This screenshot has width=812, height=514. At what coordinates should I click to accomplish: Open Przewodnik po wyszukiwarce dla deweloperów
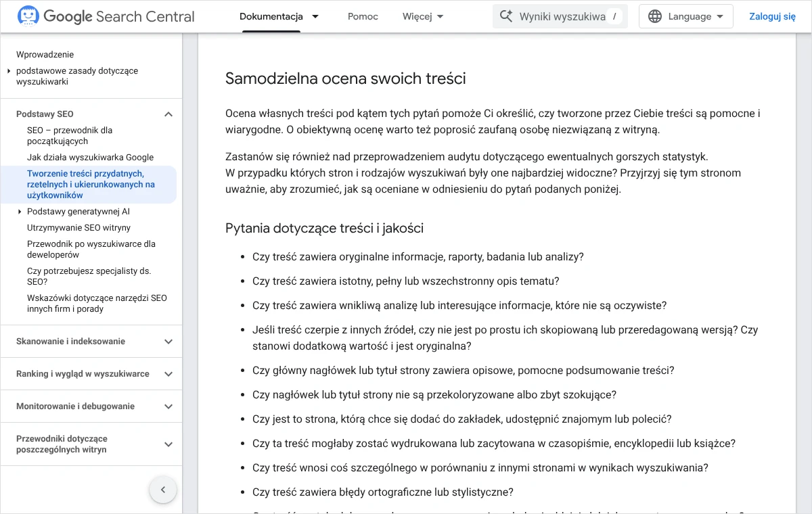(x=91, y=250)
